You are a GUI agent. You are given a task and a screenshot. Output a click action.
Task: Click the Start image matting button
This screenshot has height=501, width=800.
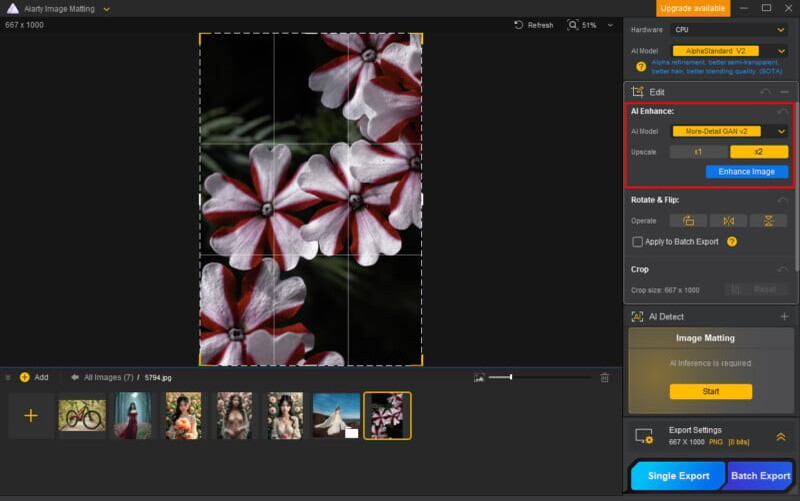[x=710, y=391]
